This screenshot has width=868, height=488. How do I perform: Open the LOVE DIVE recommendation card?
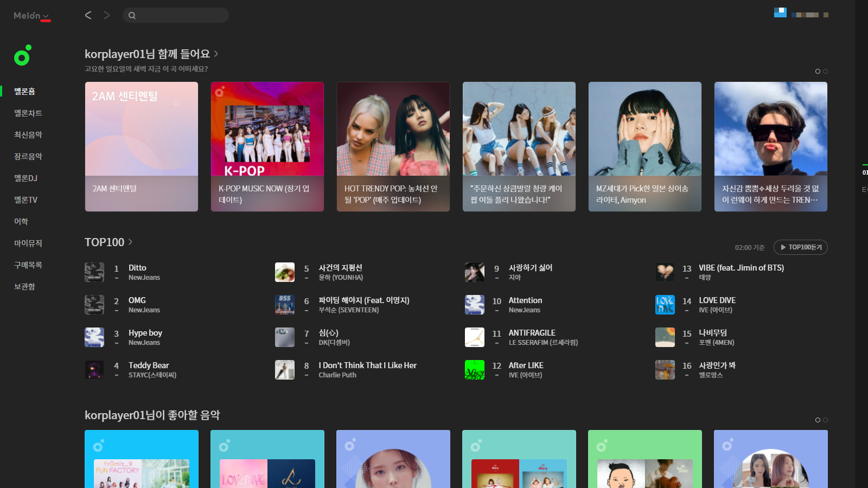pyautogui.click(x=267, y=459)
